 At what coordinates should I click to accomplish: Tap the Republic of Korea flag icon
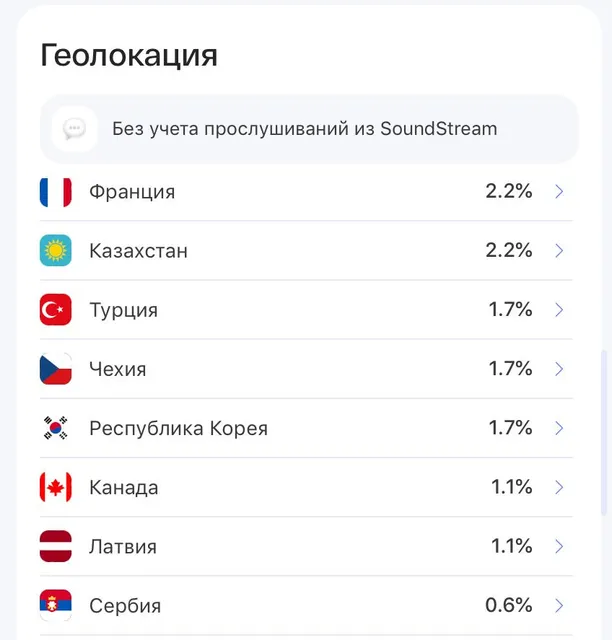(x=56, y=428)
